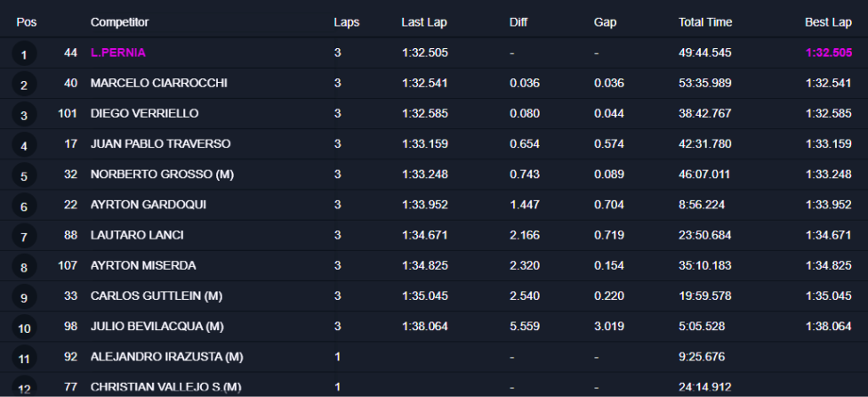
Task: Click the purple best lap time 1:32.505
Action: pyautogui.click(x=828, y=53)
